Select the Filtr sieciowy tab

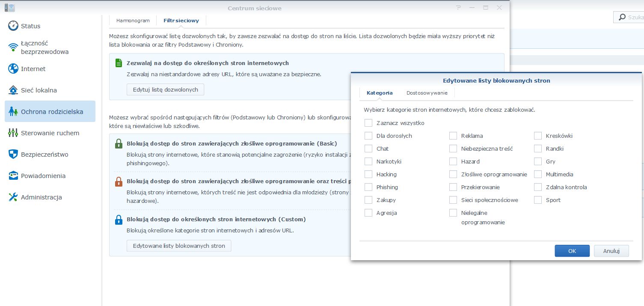pos(181,21)
